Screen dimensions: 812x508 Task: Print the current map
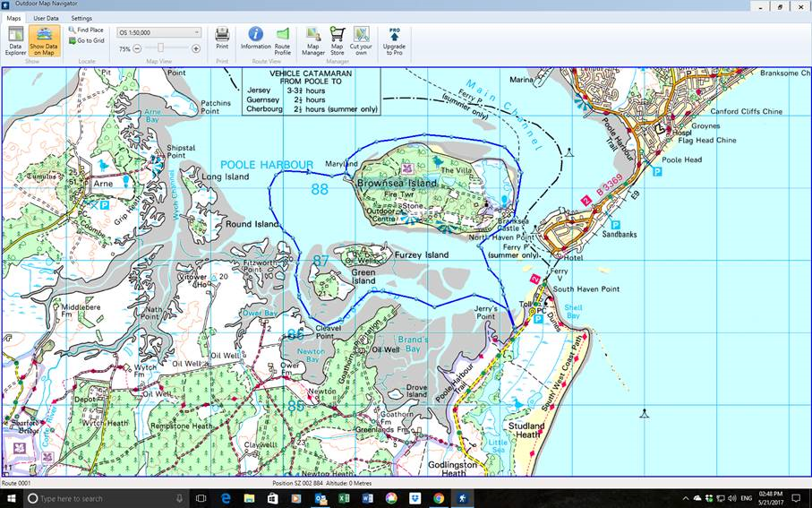point(222,39)
